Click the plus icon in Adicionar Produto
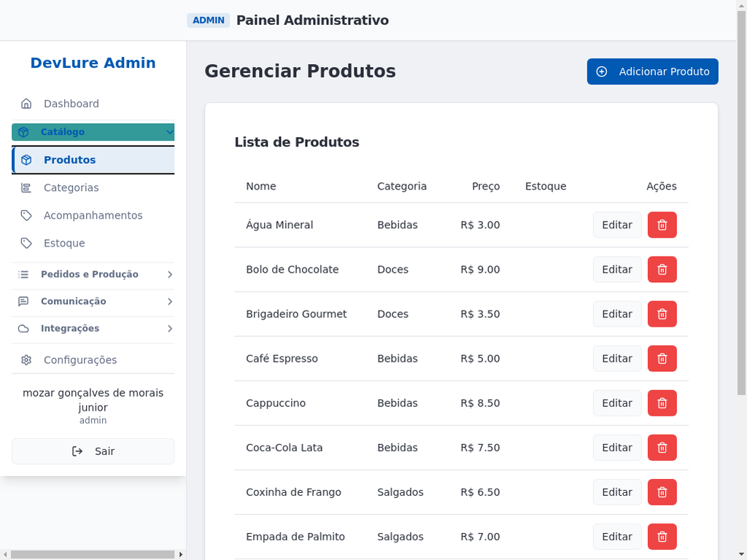This screenshot has height=560, width=747. [602, 71]
